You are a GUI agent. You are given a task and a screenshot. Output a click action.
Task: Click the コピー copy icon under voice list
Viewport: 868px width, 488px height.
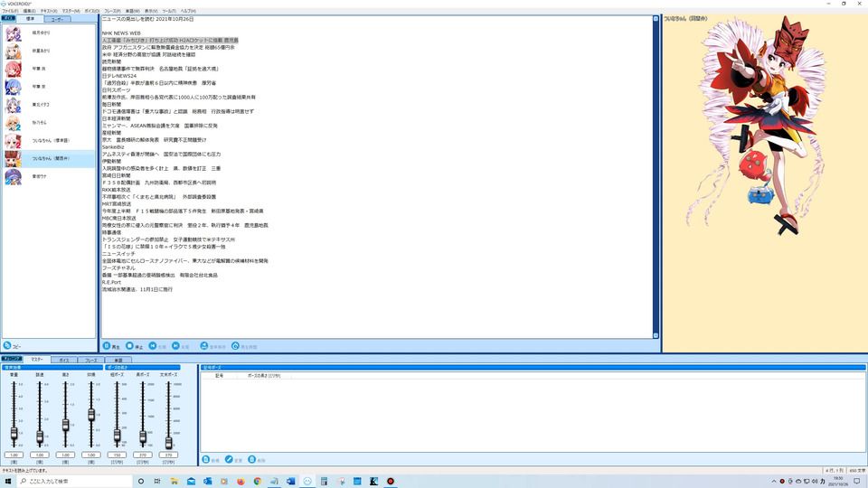click(7, 345)
